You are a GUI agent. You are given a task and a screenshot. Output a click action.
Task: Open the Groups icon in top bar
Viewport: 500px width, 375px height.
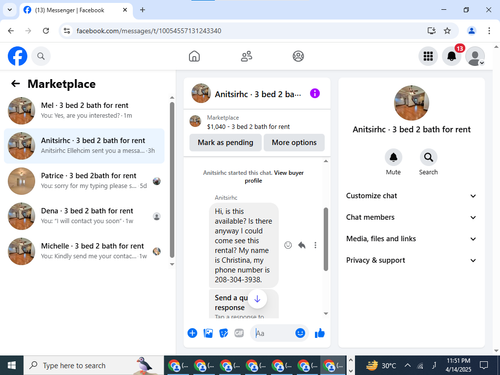pos(298,56)
